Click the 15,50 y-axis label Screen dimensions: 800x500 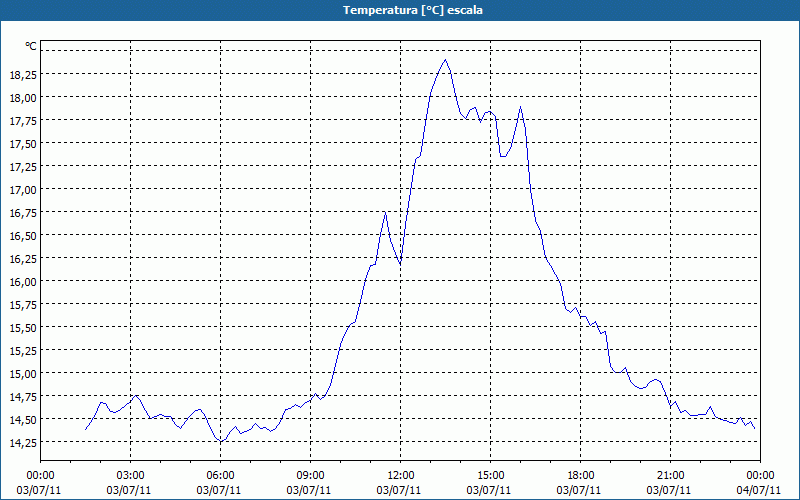(x=23, y=327)
